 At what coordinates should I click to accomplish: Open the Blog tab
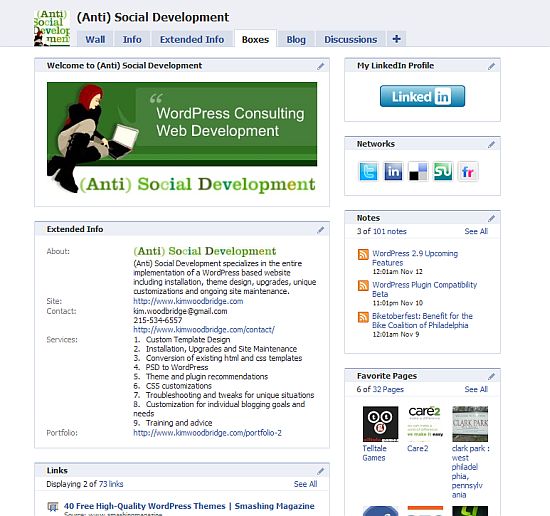click(x=296, y=39)
